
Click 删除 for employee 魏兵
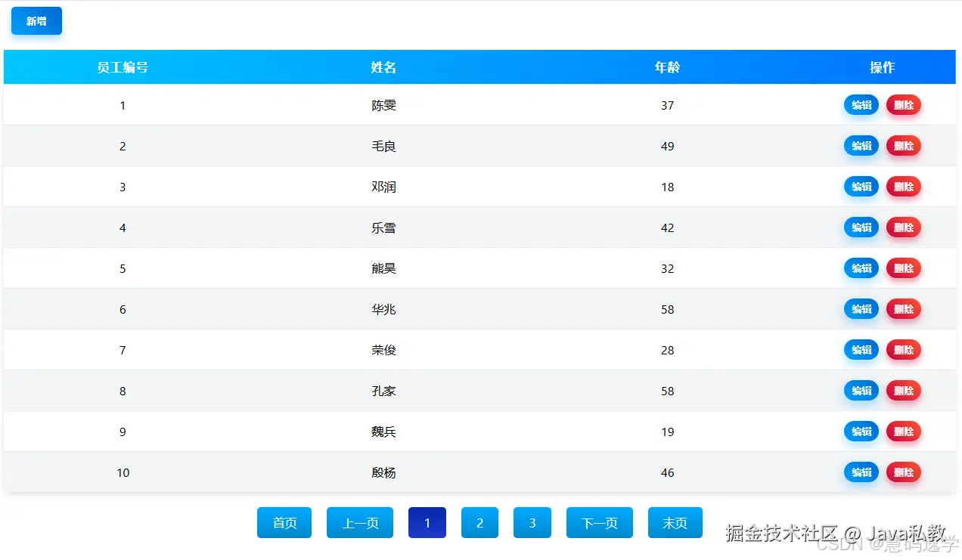pos(903,432)
